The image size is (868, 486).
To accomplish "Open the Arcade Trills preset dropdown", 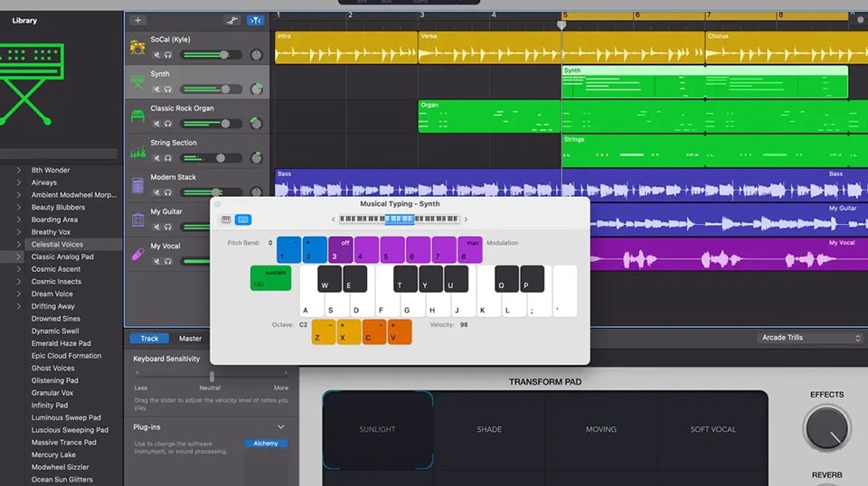I will pyautogui.click(x=810, y=337).
